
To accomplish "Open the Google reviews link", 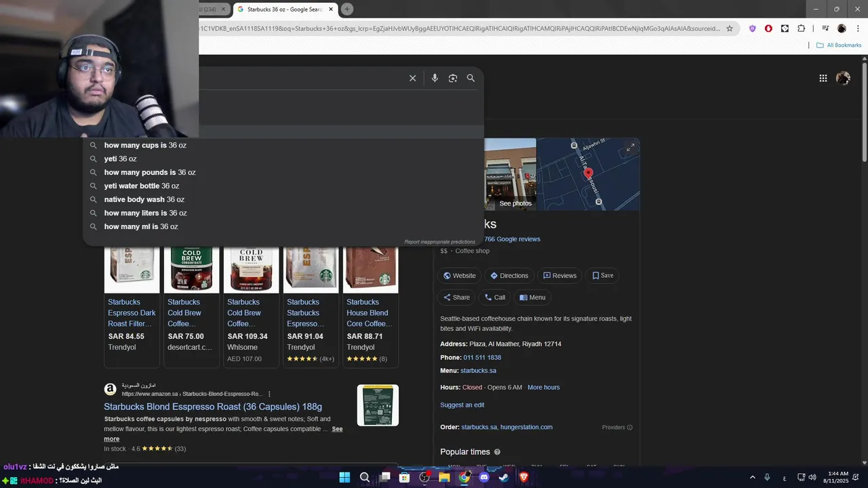I will (x=512, y=239).
